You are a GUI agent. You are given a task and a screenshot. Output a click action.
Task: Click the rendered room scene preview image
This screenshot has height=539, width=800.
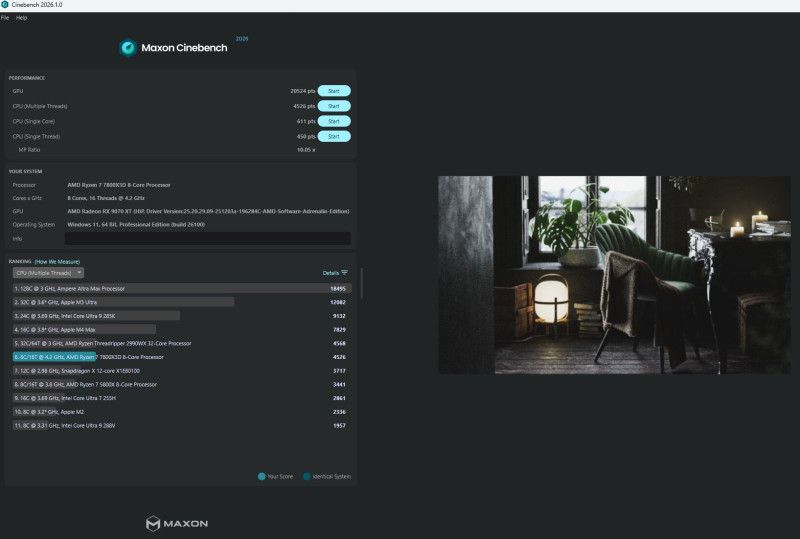(614, 275)
